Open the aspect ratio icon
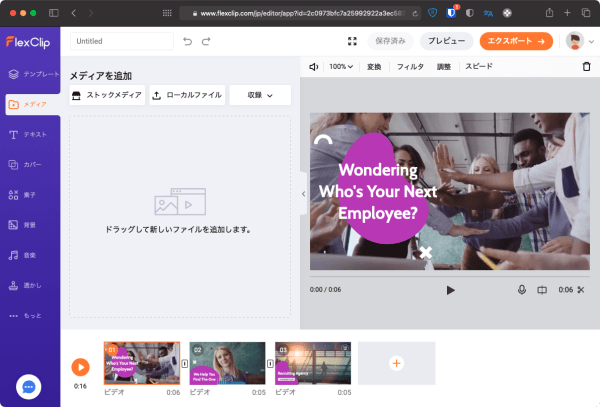This screenshot has width=600, height=407. point(542,290)
